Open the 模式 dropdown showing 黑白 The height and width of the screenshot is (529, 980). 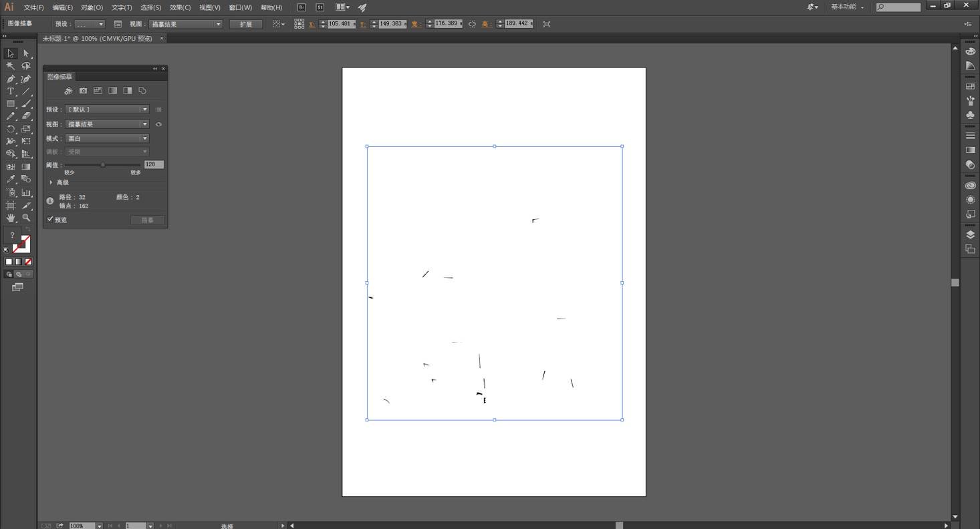pyautogui.click(x=107, y=138)
